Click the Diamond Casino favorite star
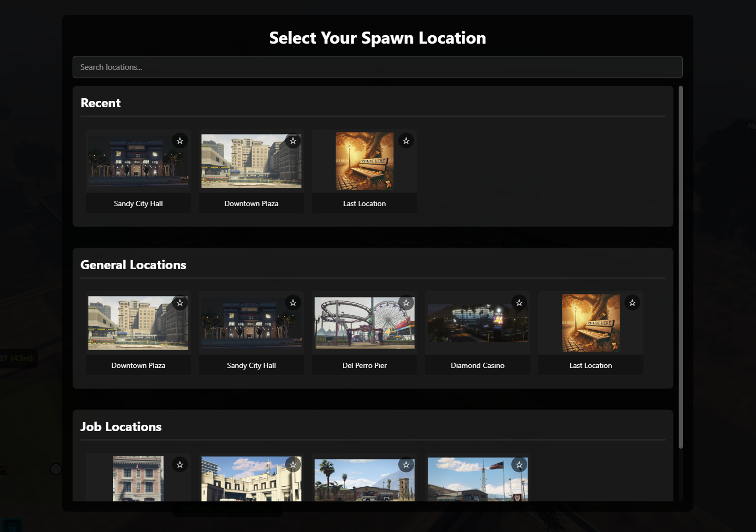 point(519,303)
